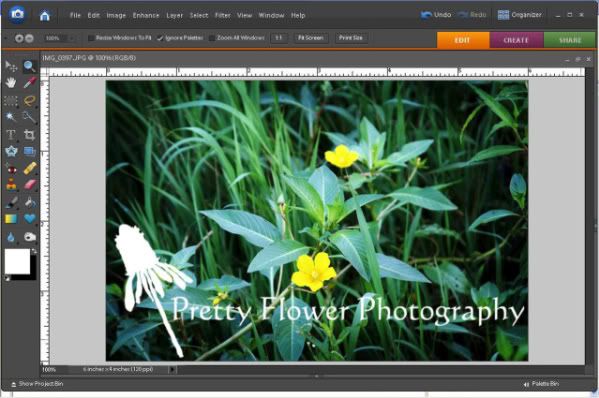
Task: Open the Select menu
Action: 199,15
